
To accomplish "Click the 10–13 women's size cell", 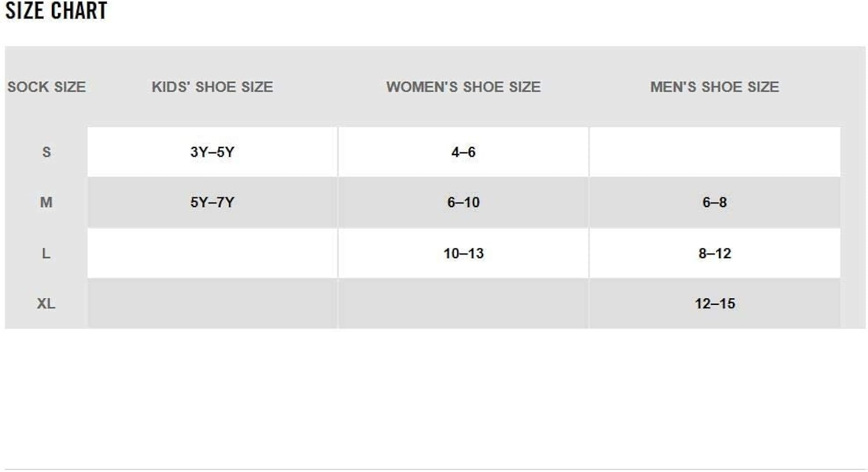I will coord(463,253).
